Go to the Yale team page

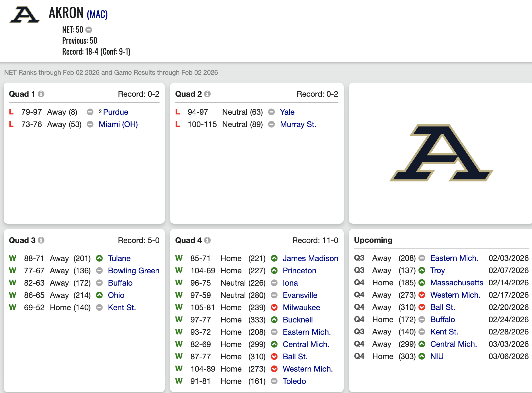tap(287, 112)
